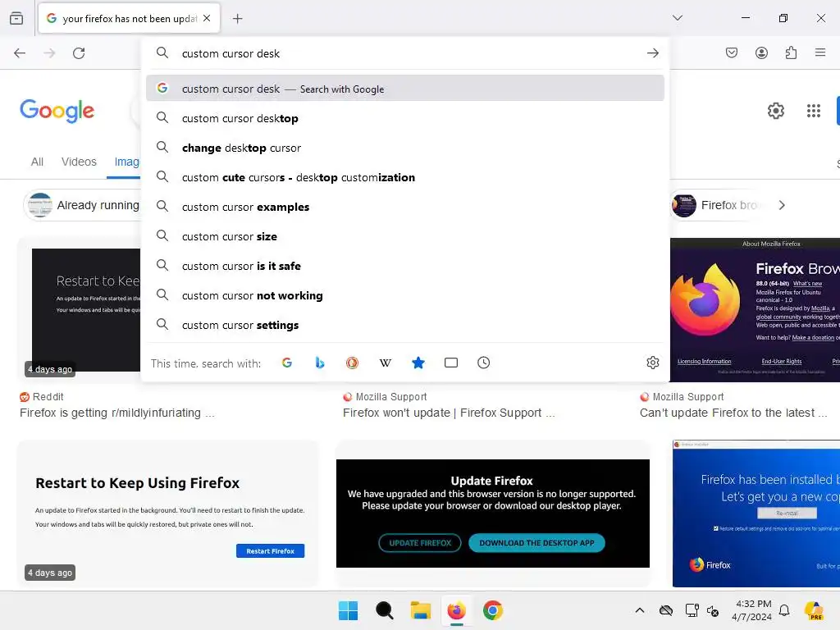This screenshot has width=840, height=630.
Task: Search bookmarks with the star icon
Action: click(x=418, y=363)
